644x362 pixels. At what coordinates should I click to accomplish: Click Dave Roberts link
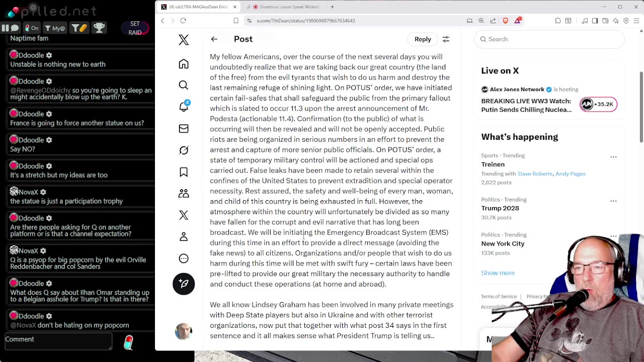tap(535, 173)
